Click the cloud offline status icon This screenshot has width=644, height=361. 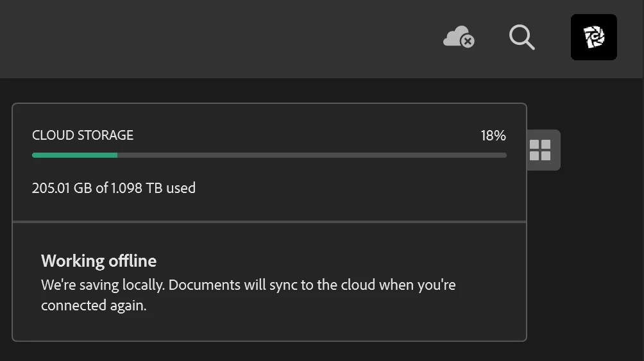point(456,37)
